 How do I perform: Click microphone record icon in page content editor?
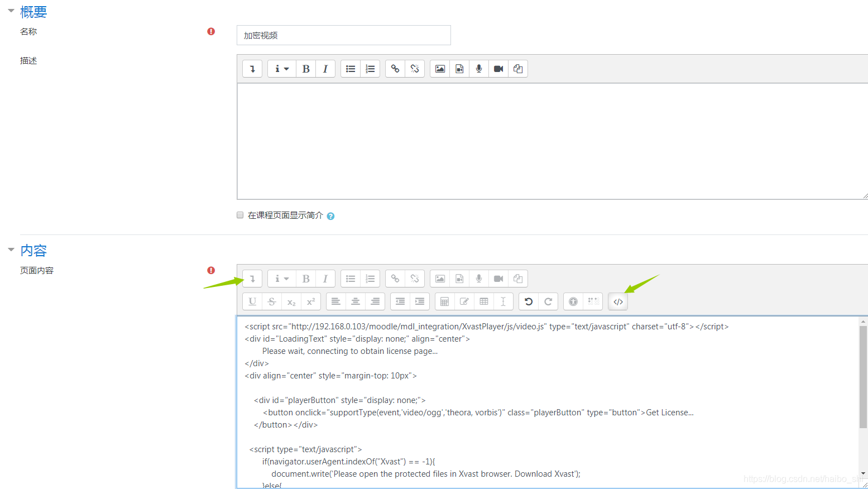(x=479, y=279)
